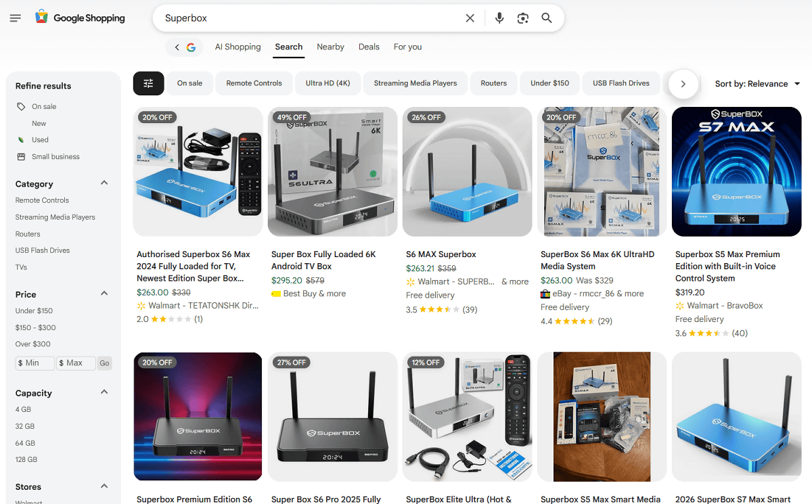Switch to the Deals tab
The width and height of the screenshot is (812, 504).
point(369,47)
